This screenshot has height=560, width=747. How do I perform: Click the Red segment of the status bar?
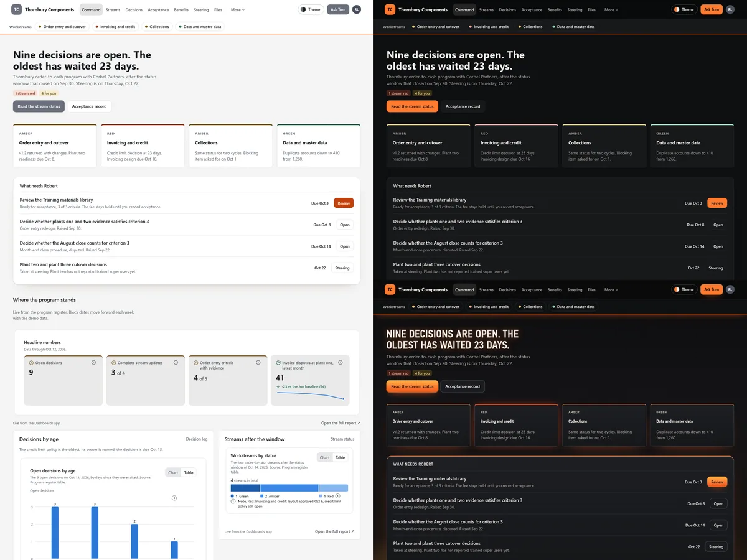(334, 488)
